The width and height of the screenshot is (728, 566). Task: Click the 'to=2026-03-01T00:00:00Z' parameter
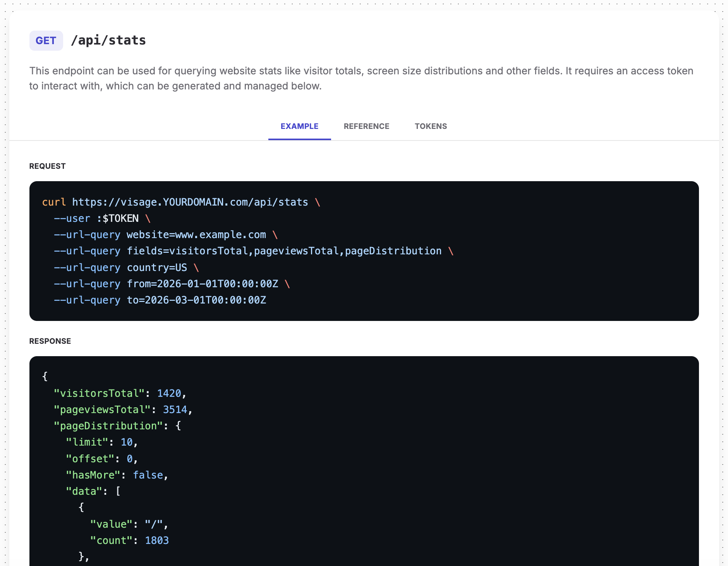pyautogui.click(x=196, y=300)
